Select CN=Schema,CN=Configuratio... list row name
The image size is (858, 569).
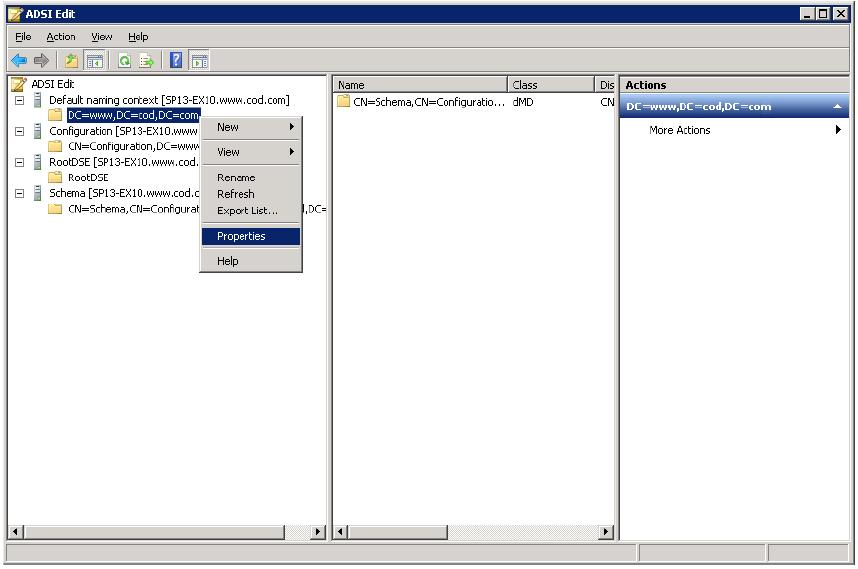click(x=428, y=102)
